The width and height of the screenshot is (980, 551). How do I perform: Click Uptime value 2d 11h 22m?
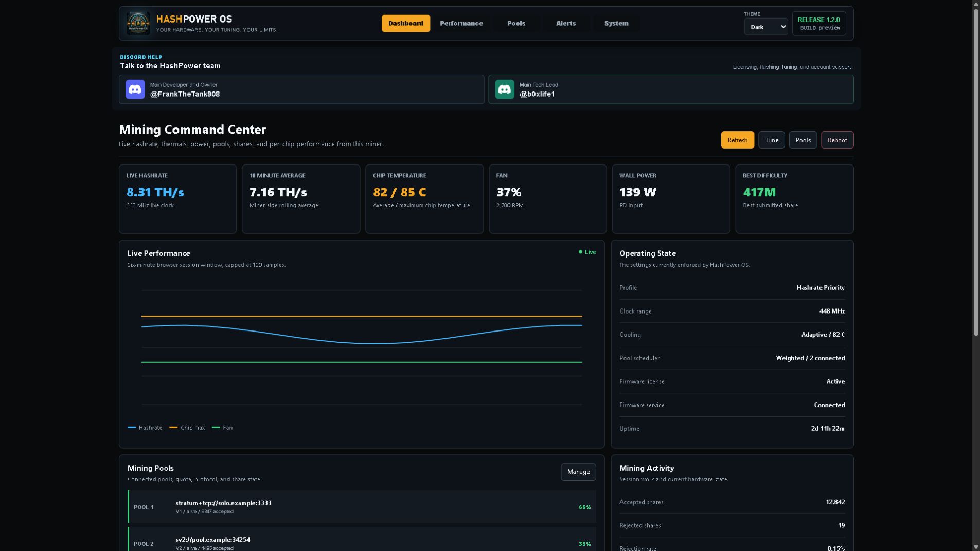[828, 429]
